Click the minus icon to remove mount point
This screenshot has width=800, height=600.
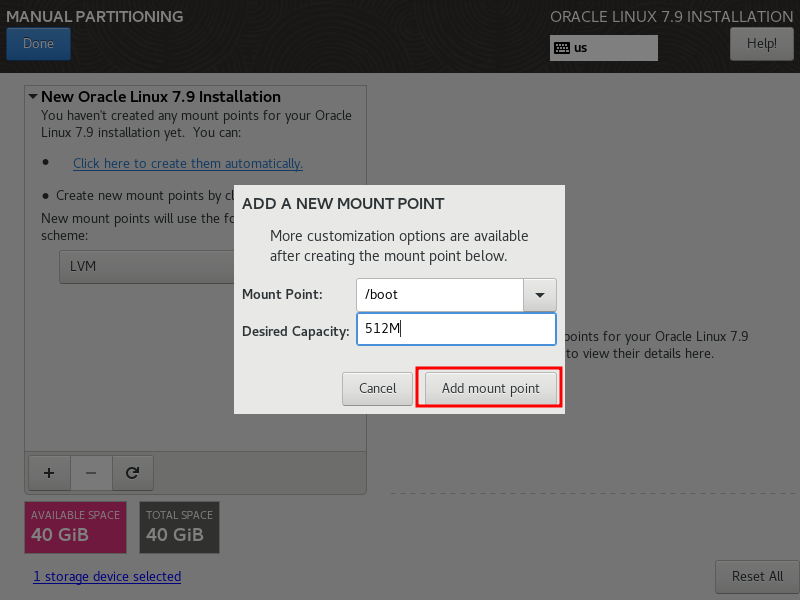coord(91,473)
